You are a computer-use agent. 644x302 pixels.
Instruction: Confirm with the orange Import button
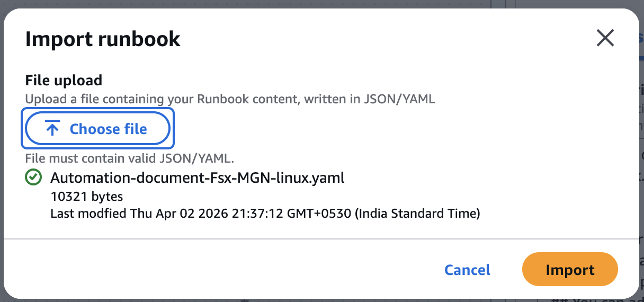click(570, 270)
